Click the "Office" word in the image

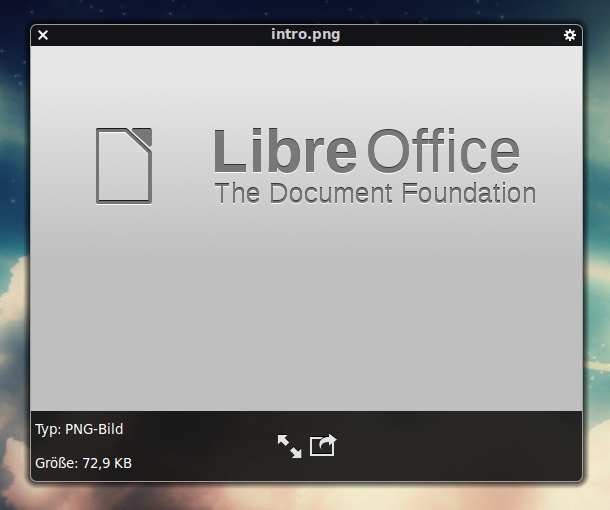tap(443, 151)
